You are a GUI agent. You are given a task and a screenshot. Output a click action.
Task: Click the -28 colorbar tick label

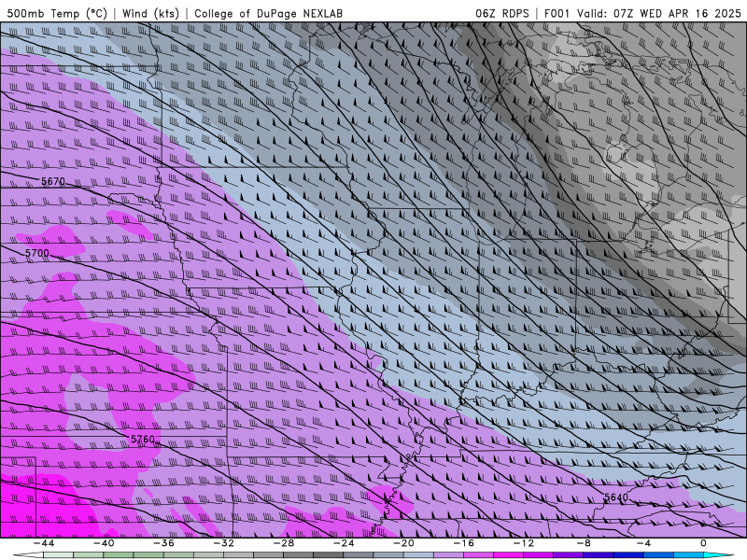click(284, 543)
